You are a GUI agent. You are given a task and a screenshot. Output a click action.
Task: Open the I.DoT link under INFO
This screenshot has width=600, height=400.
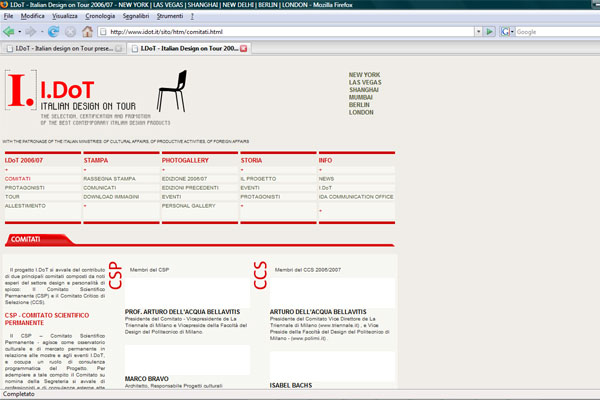pos(325,188)
